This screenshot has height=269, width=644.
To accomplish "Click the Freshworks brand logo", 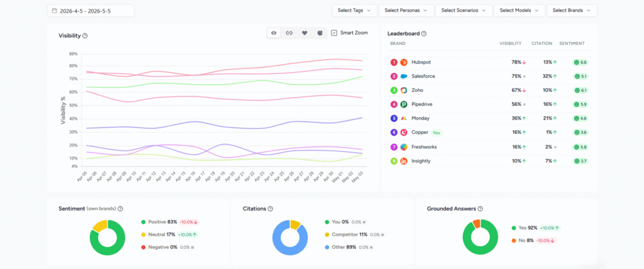I will point(404,147).
